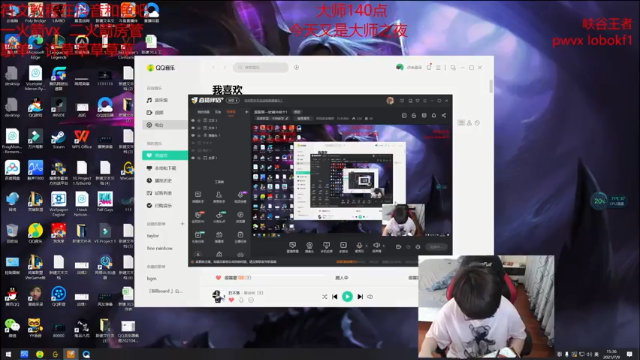Open the taylor playlist

coord(153,236)
